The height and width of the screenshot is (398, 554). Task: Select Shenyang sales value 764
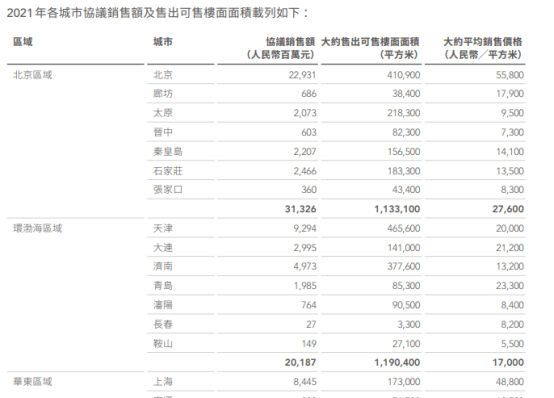tap(309, 305)
